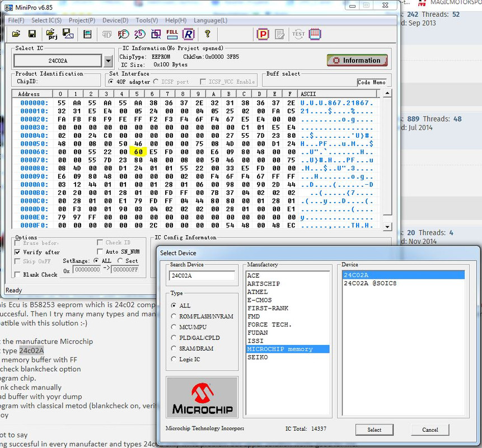Click the FILL block toolbar icon

(x=172, y=34)
